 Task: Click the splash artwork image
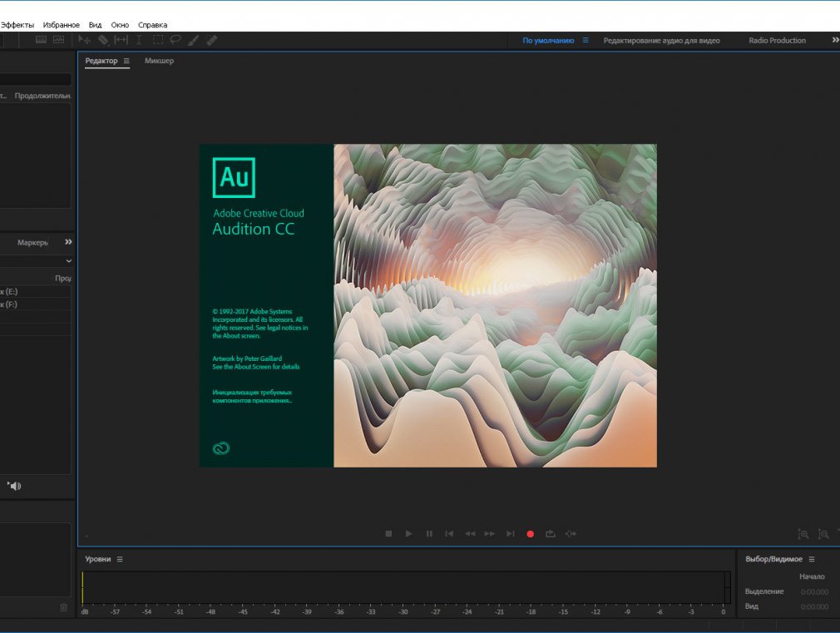click(x=495, y=305)
